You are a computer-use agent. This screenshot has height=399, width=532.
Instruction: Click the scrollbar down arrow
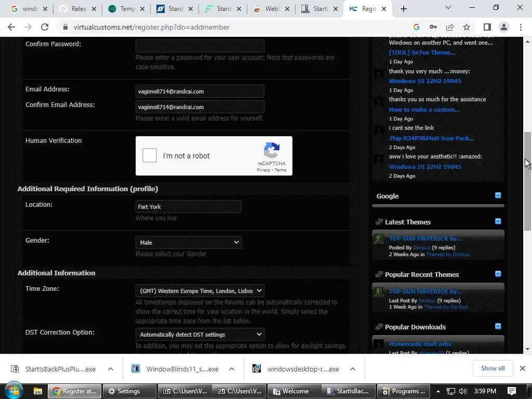527,349
